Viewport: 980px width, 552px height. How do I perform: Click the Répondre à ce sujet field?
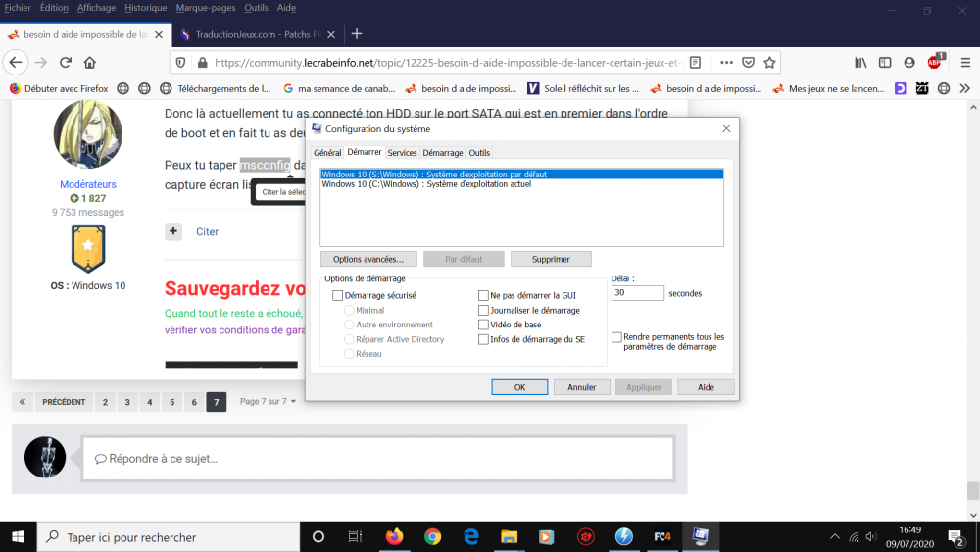[378, 459]
